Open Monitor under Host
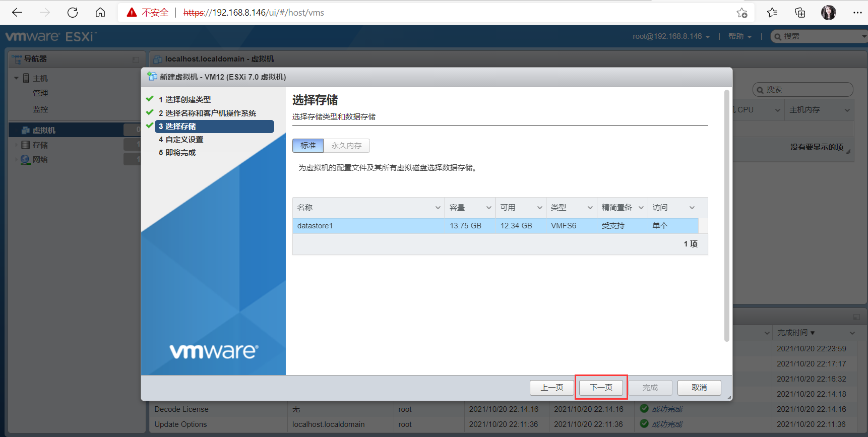Viewport: 868px width, 437px height. point(40,109)
